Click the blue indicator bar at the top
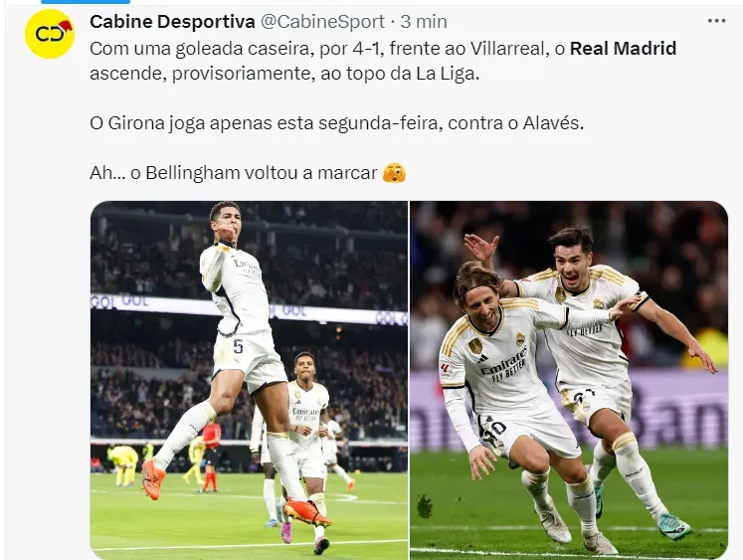The width and height of the screenshot is (743, 560). click(86, 2)
